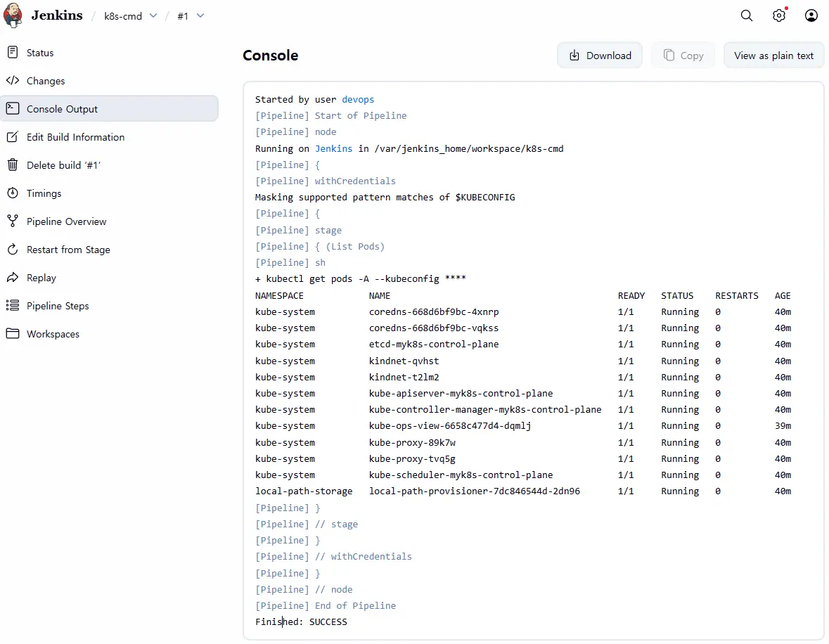Click the user account icon

pyautogui.click(x=811, y=15)
